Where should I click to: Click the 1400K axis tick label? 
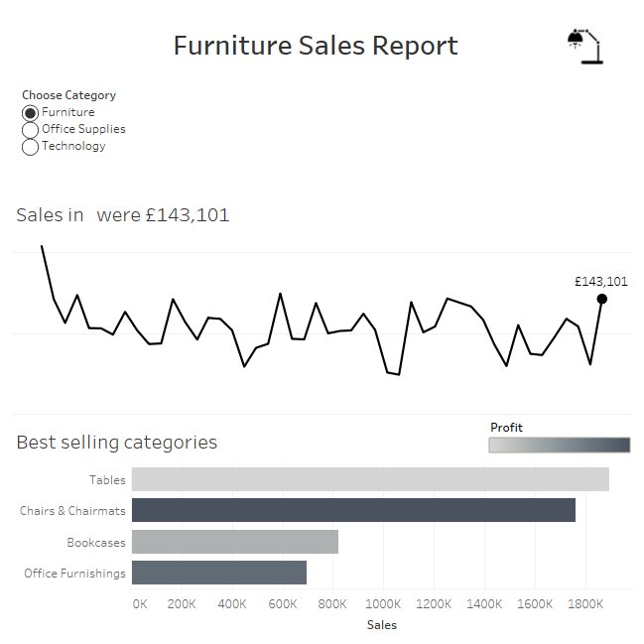click(484, 603)
